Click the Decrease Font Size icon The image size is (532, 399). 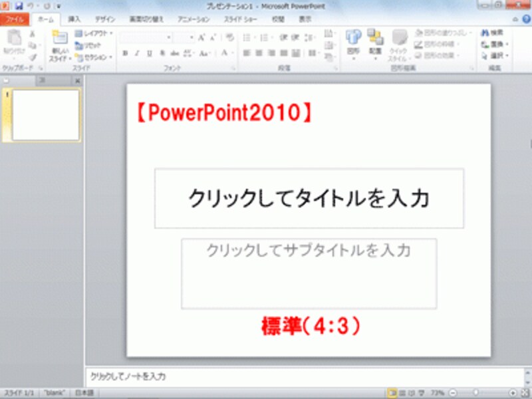213,37
